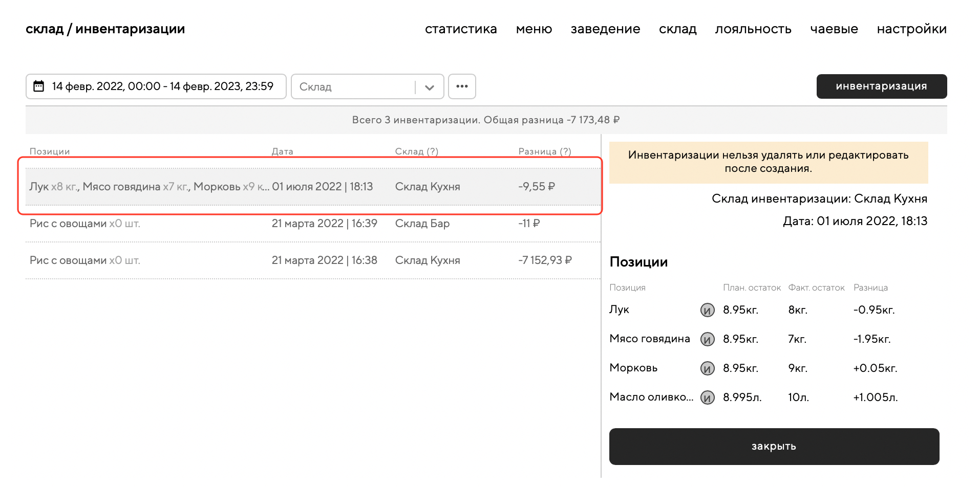The image size is (980, 487).
Task: Open the three-dots more options button
Action: pos(462,86)
